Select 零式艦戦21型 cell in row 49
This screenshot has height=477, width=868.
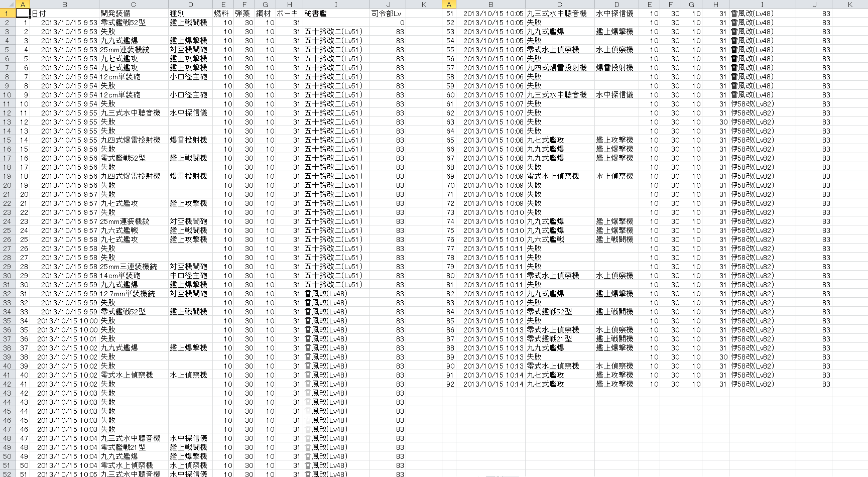[x=134, y=447]
